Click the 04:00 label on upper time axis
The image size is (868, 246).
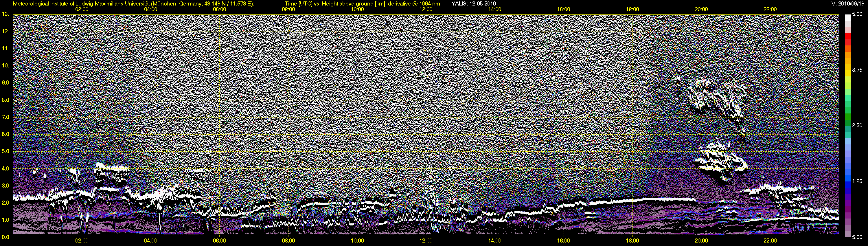pyautogui.click(x=151, y=10)
